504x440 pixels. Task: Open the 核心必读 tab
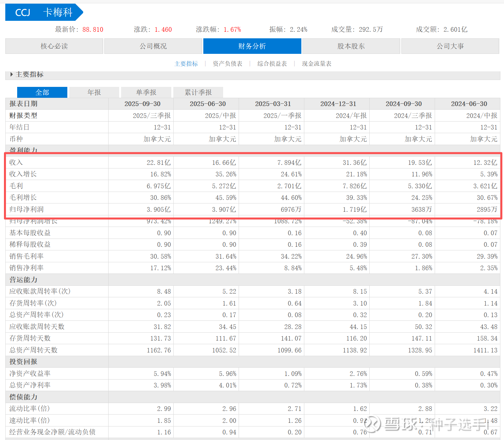tap(54, 46)
